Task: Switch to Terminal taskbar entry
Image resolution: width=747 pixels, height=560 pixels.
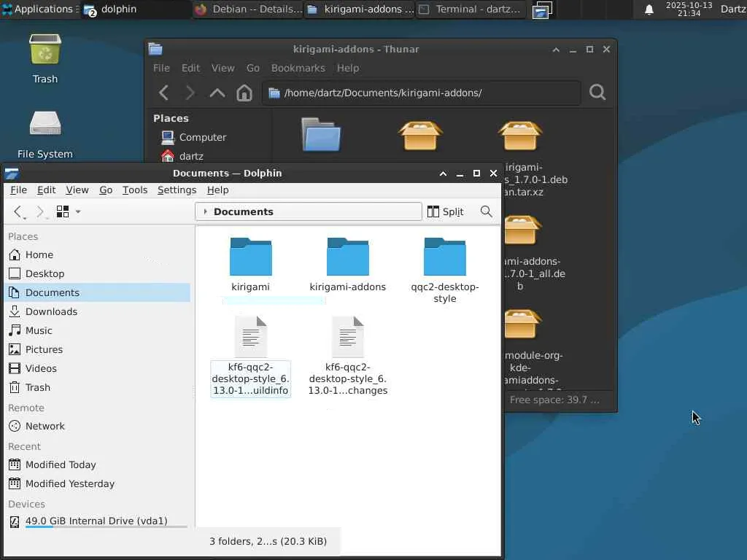Action: point(472,9)
